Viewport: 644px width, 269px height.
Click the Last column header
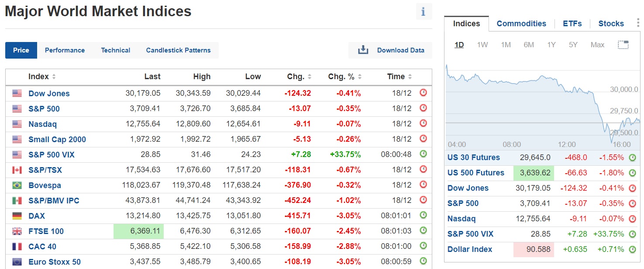pyautogui.click(x=152, y=77)
